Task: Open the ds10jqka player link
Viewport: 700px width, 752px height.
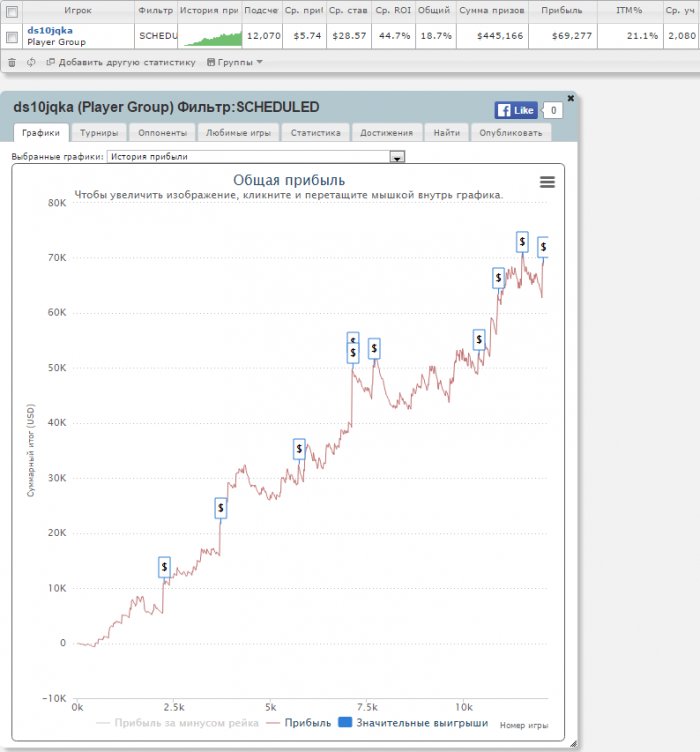Action: pyautogui.click(x=50, y=30)
